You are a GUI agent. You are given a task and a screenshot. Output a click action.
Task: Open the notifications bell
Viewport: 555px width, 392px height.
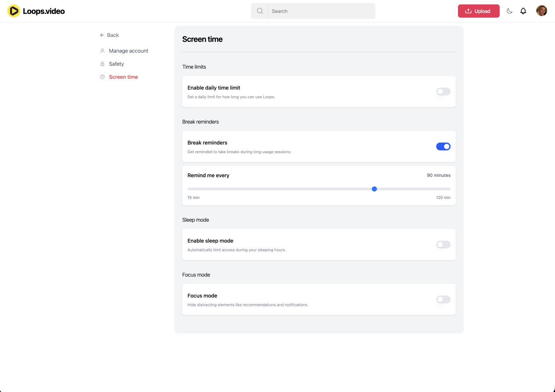pyautogui.click(x=523, y=11)
